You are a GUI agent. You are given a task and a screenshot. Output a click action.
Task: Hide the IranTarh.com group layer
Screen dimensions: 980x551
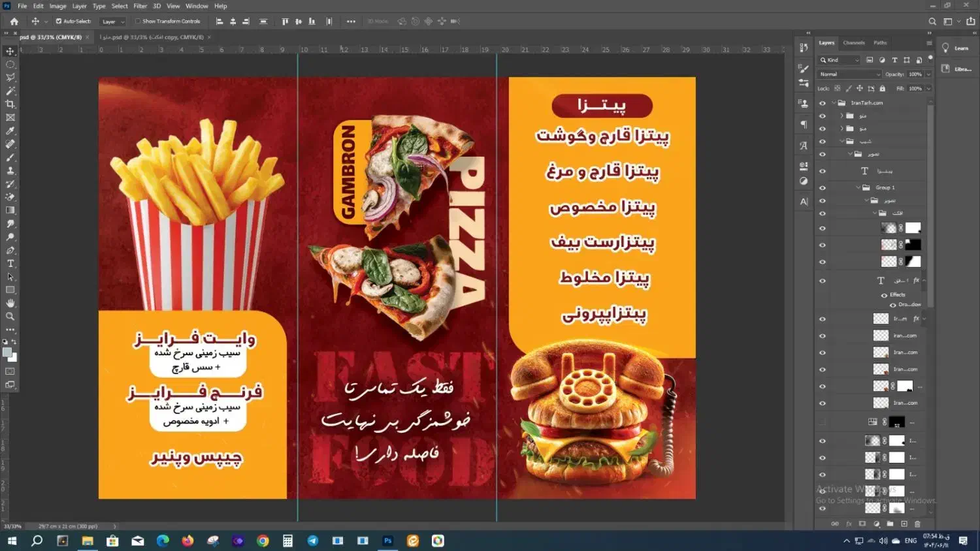click(823, 103)
